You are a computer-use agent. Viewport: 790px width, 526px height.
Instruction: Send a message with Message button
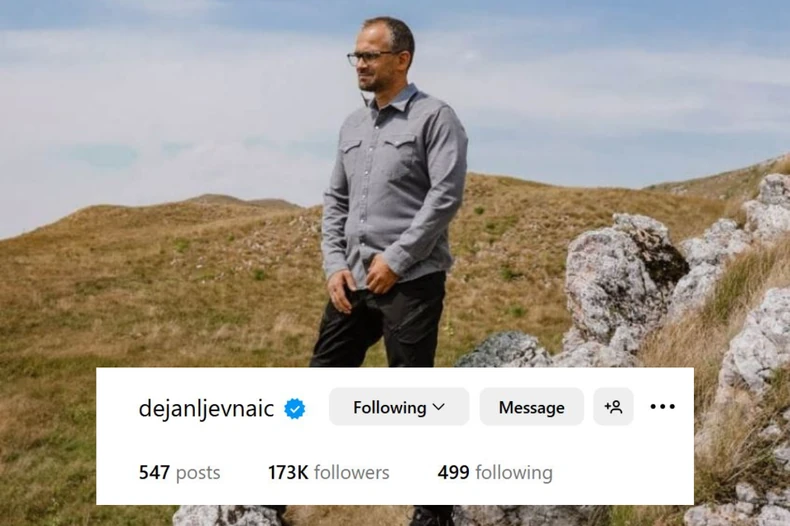532,407
